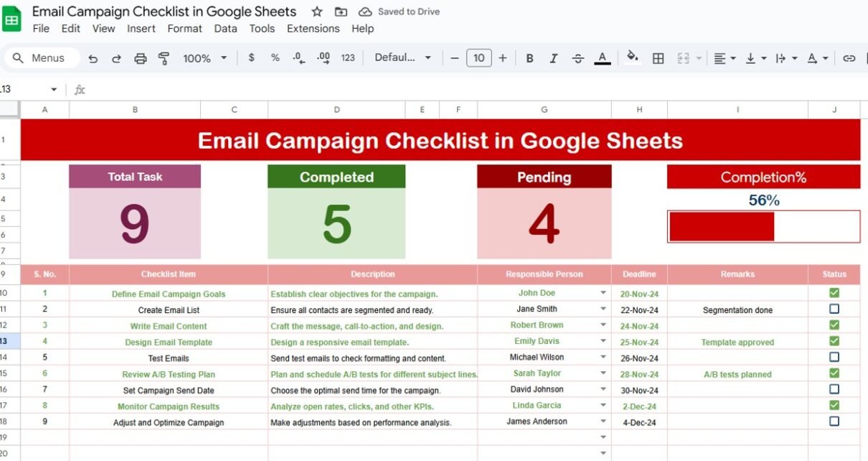Open the Data menu
868x461 pixels.
225,29
